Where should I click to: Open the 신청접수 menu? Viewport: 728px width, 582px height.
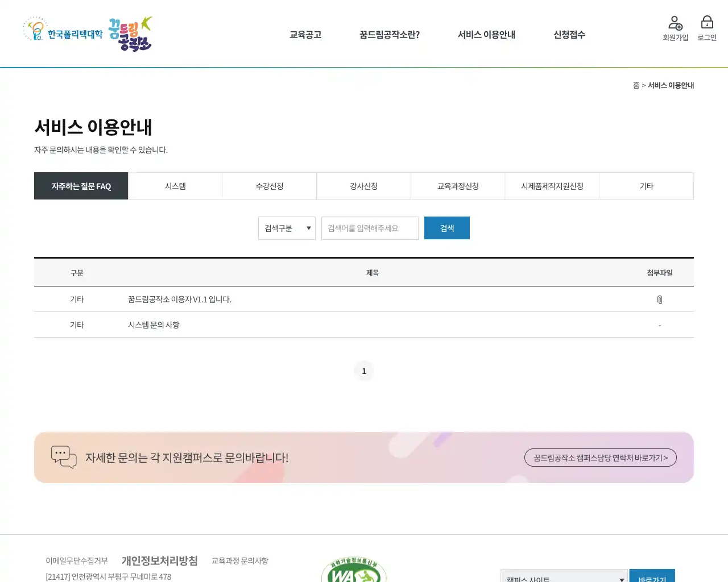(x=569, y=34)
